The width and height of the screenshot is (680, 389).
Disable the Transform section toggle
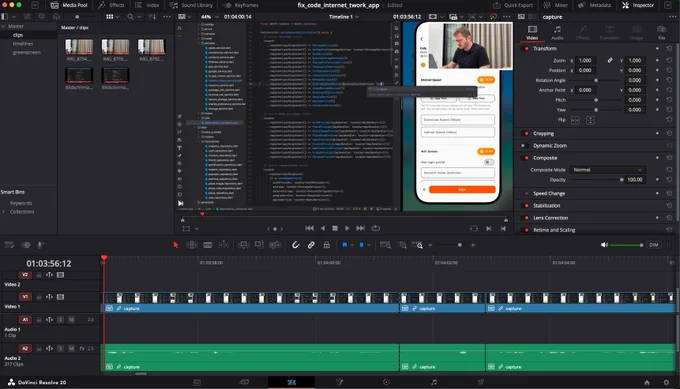coord(526,49)
